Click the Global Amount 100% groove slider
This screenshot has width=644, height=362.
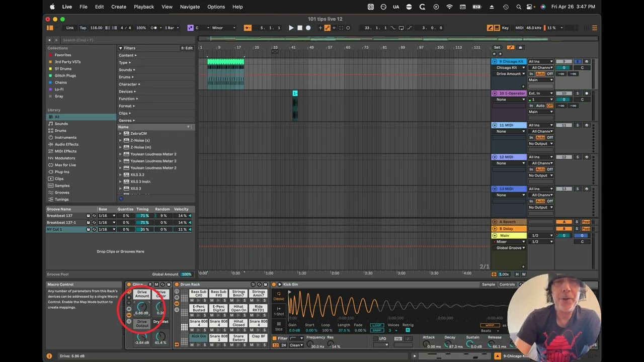point(187,275)
